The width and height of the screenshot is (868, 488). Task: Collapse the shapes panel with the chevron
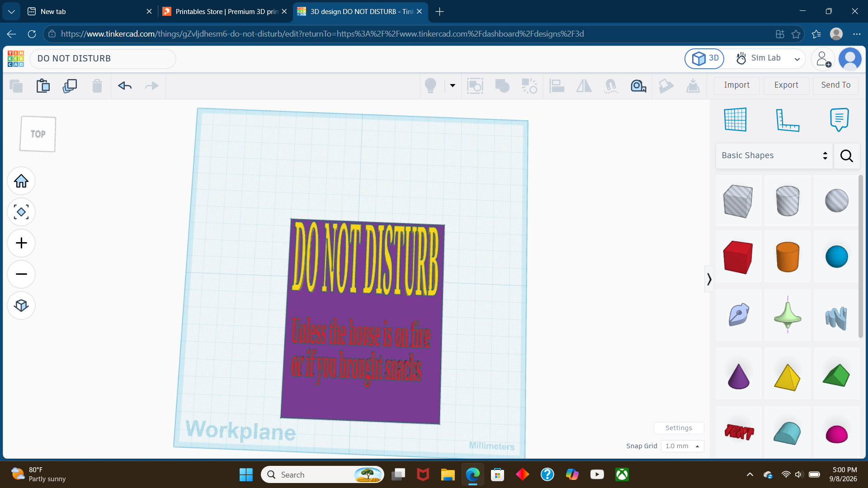coord(709,279)
